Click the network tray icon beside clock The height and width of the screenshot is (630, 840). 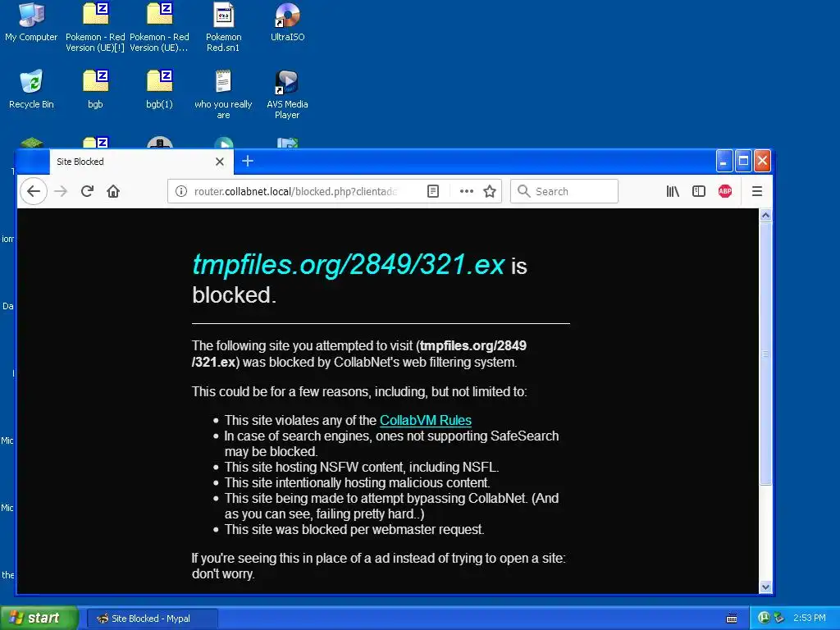pyautogui.click(x=779, y=618)
